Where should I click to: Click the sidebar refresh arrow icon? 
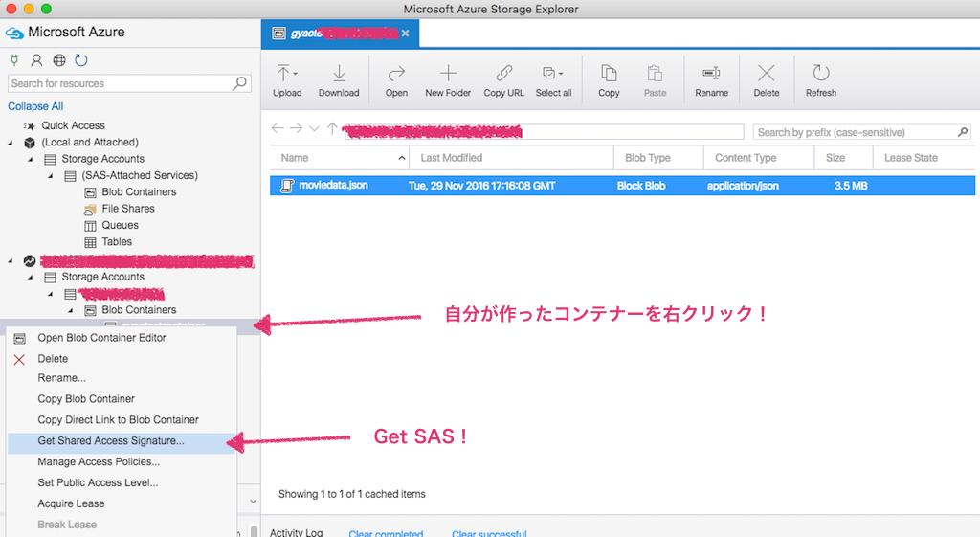81,60
